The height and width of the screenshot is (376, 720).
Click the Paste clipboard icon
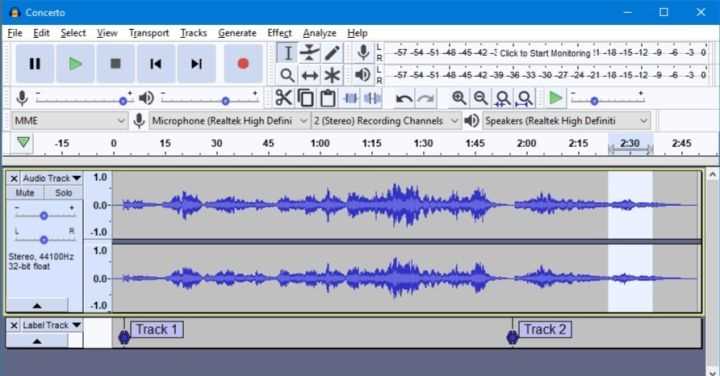point(327,98)
